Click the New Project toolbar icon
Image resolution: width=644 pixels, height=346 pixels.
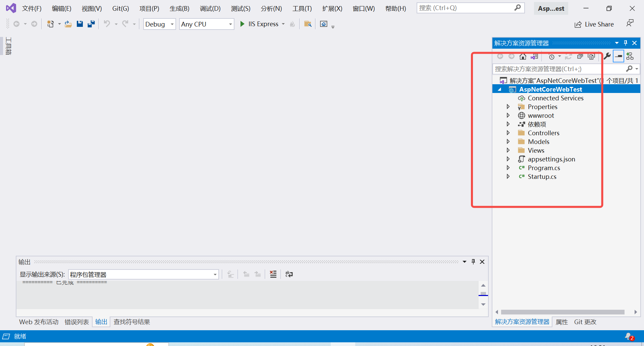[50, 24]
